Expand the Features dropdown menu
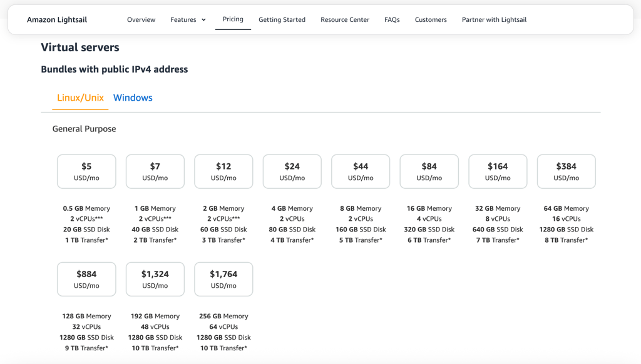 pyautogui.click(x=188, y=19)
